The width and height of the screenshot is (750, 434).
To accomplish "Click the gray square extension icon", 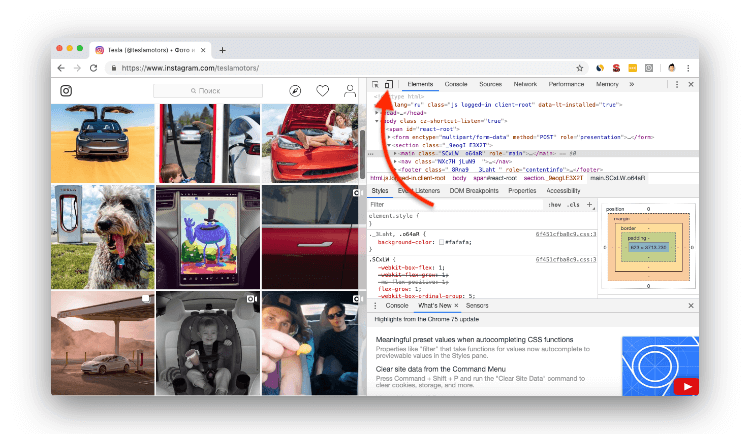I will coord(649,68).
